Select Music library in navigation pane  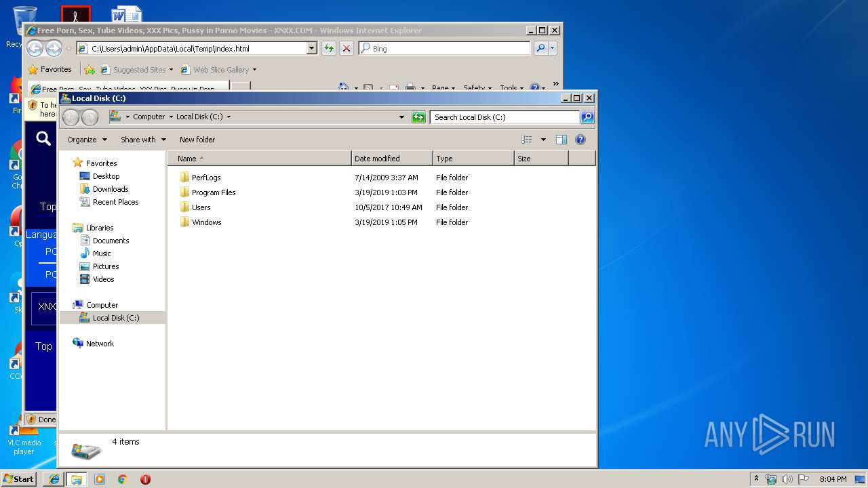pyautogui.click(x=102, y=253)
